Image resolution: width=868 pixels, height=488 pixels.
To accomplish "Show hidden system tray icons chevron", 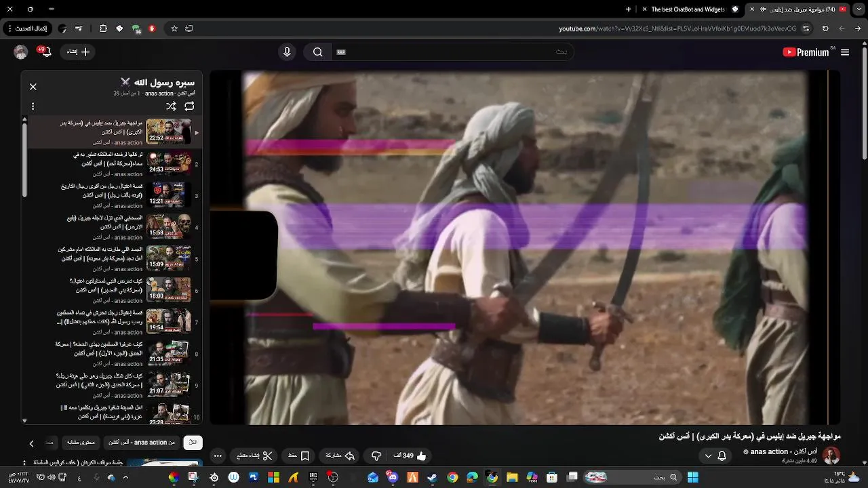I will pyautogui.click(x=125, y=477).
